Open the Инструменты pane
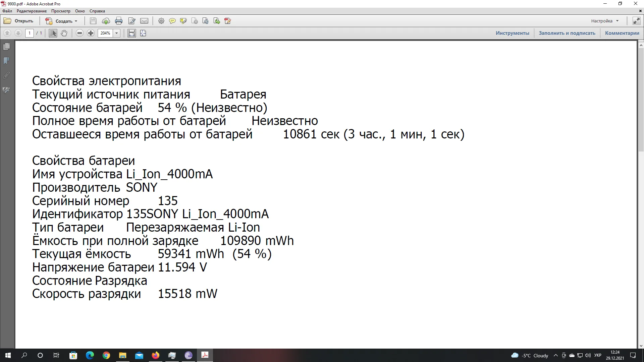The height and width of the screenshot is (362, 644). tap(512, 33)
